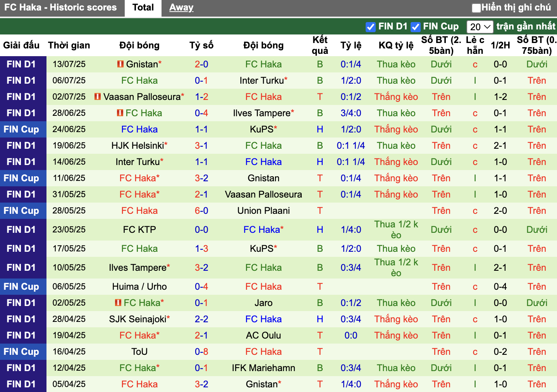The width and height of the screenshot is (557, 392).
Task: Open FIN D1 league link for 13/07/25
Action: [x=21, y=64]
